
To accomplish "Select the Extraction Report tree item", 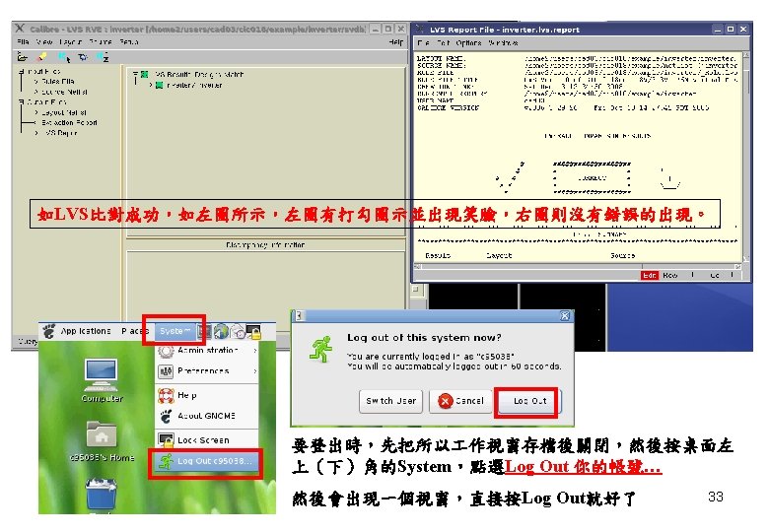I will coord(69,122).
